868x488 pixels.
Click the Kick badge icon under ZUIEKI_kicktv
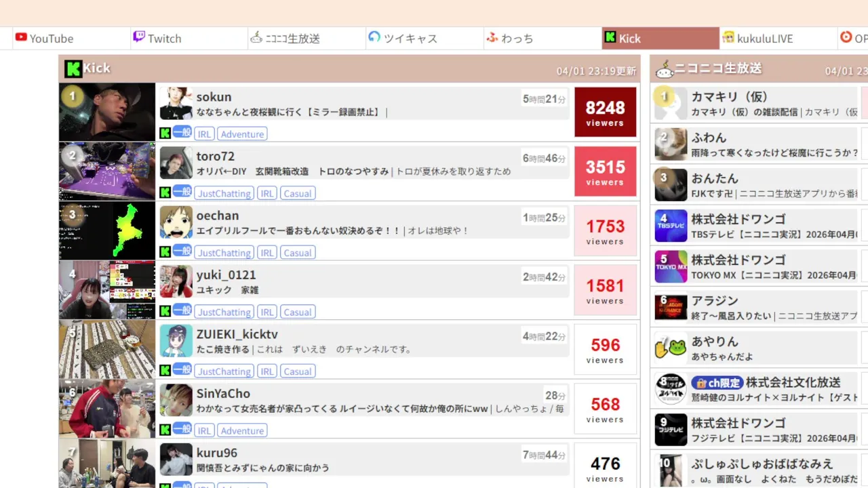pos(165,371)
